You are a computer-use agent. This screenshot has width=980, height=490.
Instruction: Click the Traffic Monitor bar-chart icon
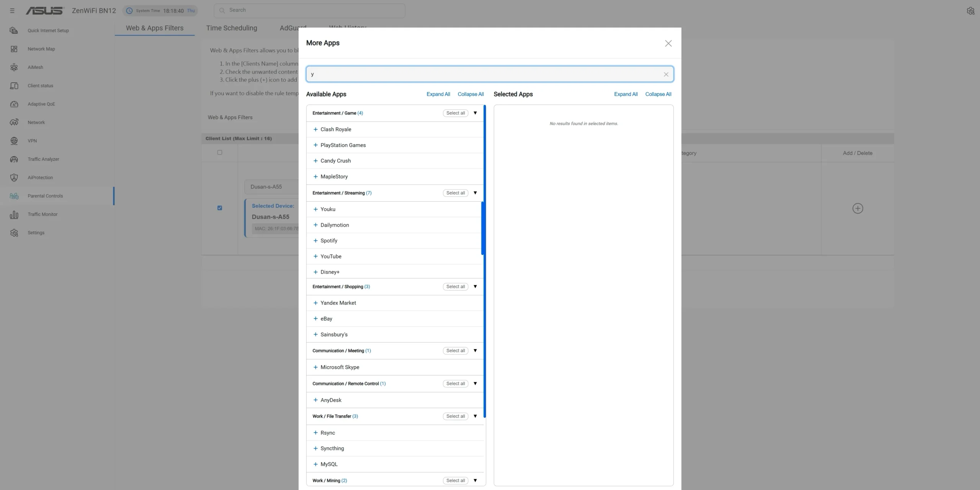coord(14,214)
